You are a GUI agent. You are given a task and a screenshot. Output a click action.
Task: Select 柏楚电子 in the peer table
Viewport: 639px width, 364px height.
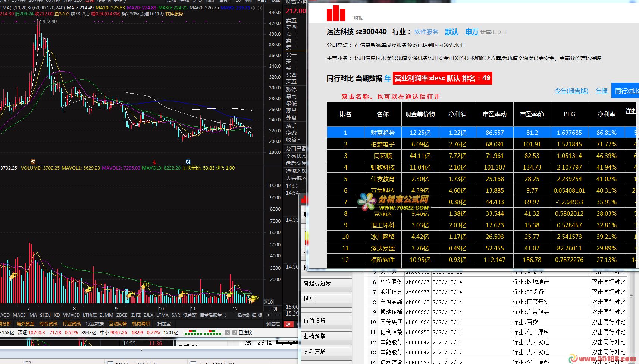(x=383, y=144)
